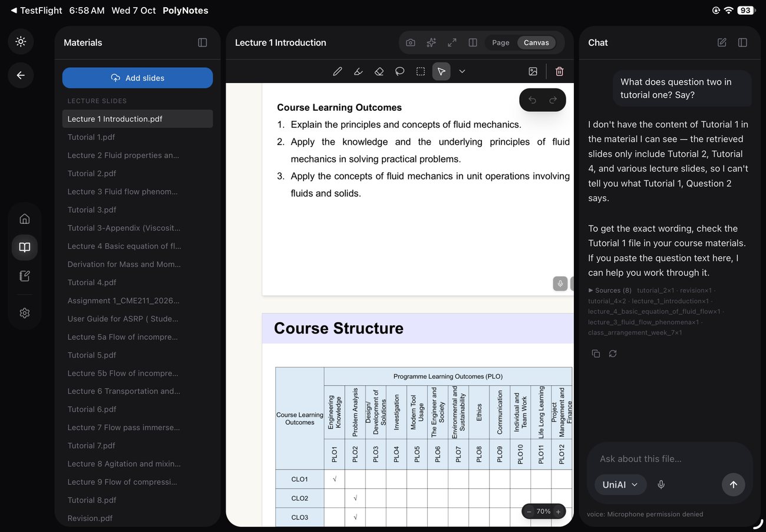
Task: Expand the document to fullscreen
Action: pyautogui.click(x=452, y=42)
